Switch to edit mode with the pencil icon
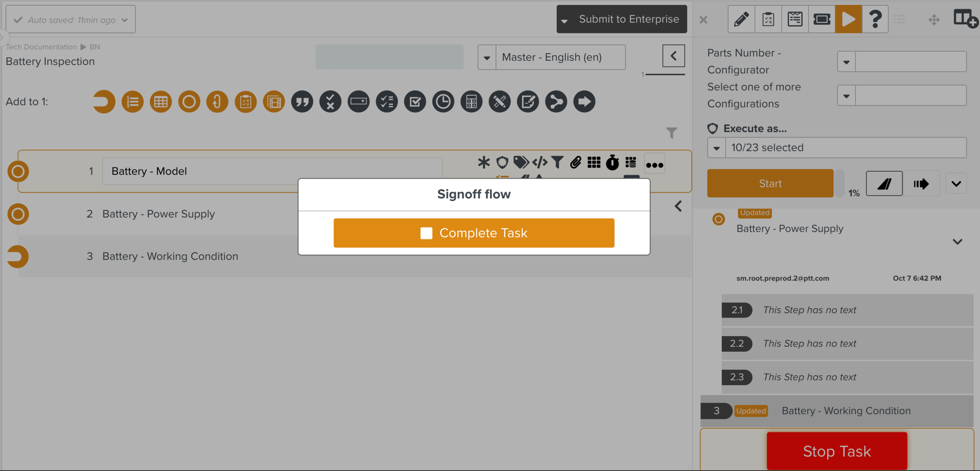This screenshot has width=980, height=471. pyautogui.click(x=742, y=19)
